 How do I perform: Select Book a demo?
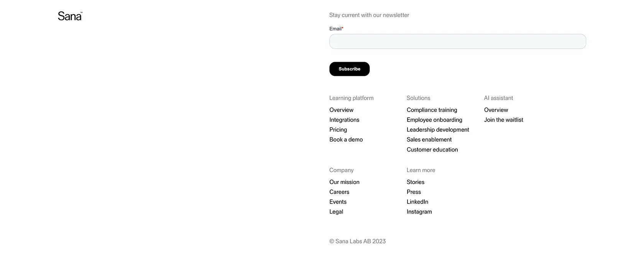pyautogui.click(x=346, y=140)
